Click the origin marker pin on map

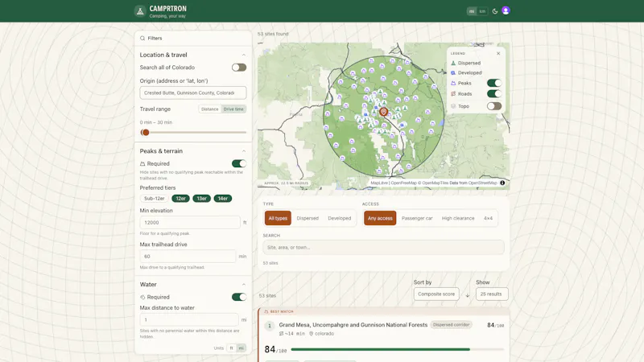pos(384,112)
